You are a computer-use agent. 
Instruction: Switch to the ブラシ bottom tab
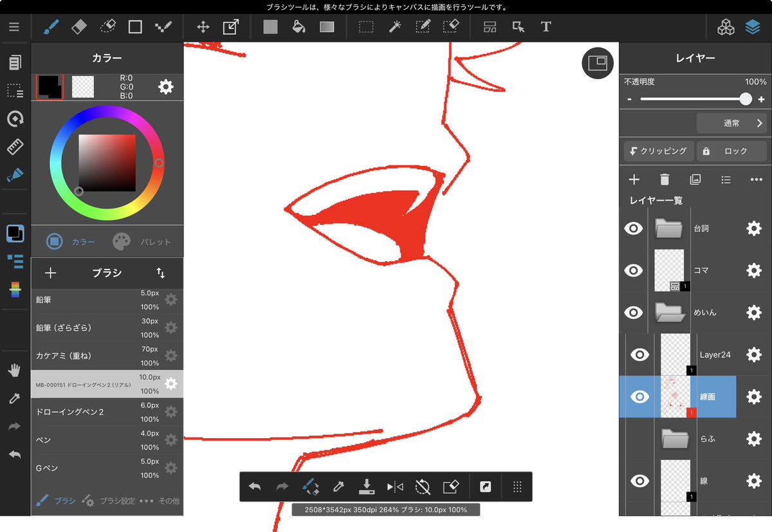click(55, 500)
